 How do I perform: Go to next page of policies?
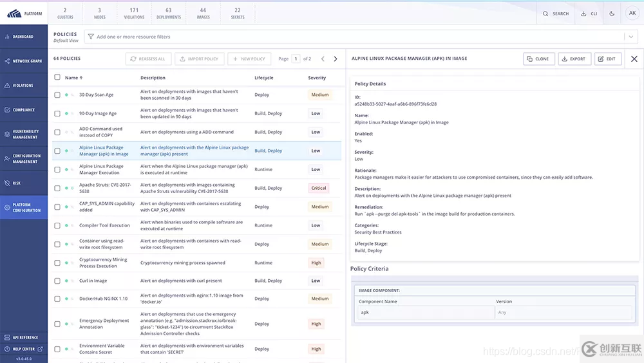[335, 59]
